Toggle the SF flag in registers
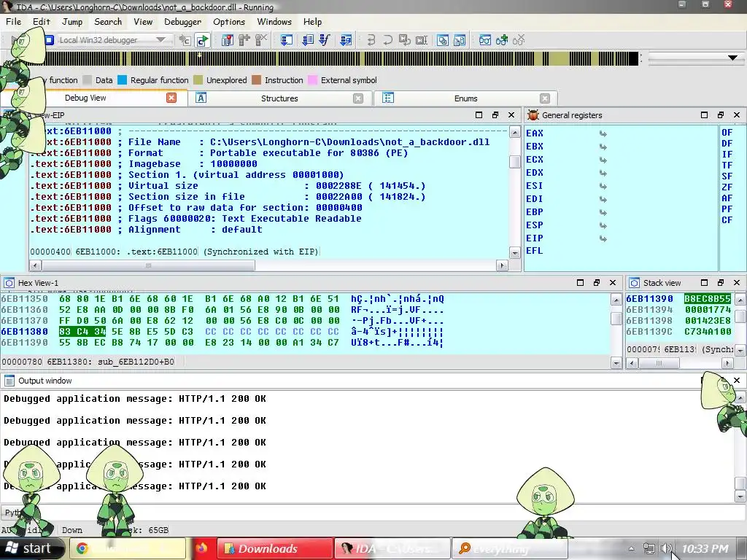This screenshot has width=747, height=560. coord(727,176)
